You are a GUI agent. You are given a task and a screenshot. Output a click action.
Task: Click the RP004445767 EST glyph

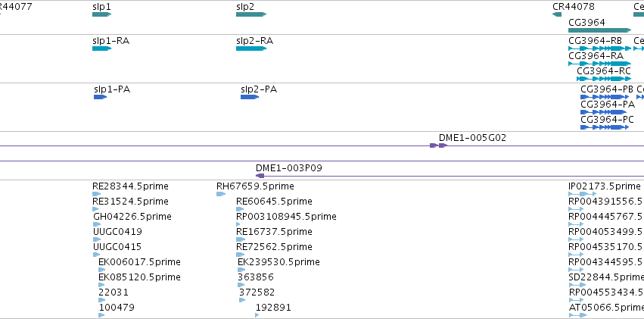click(x=576, y=224)
